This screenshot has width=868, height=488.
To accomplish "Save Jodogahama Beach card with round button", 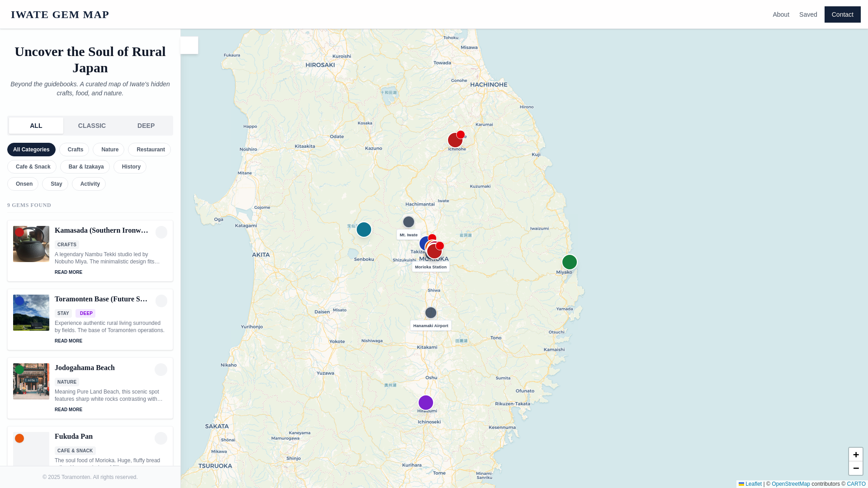I will click(x=161, y=370).
